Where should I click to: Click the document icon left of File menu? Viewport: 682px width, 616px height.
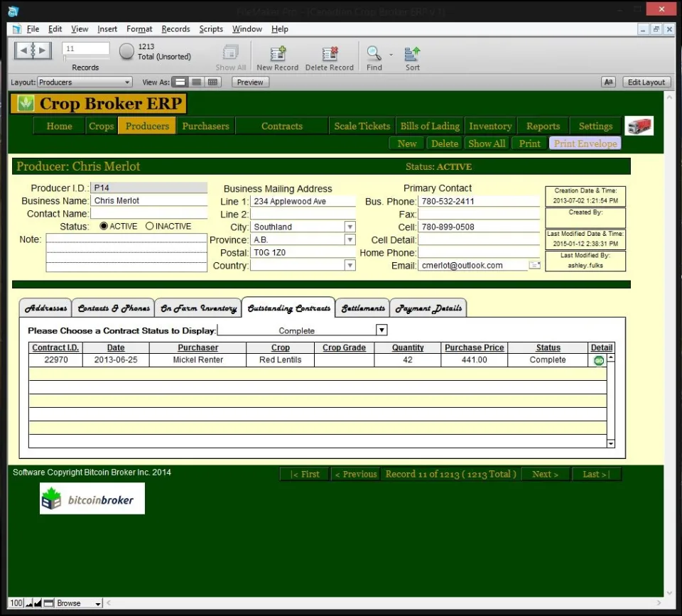click(x=17, y=29)
